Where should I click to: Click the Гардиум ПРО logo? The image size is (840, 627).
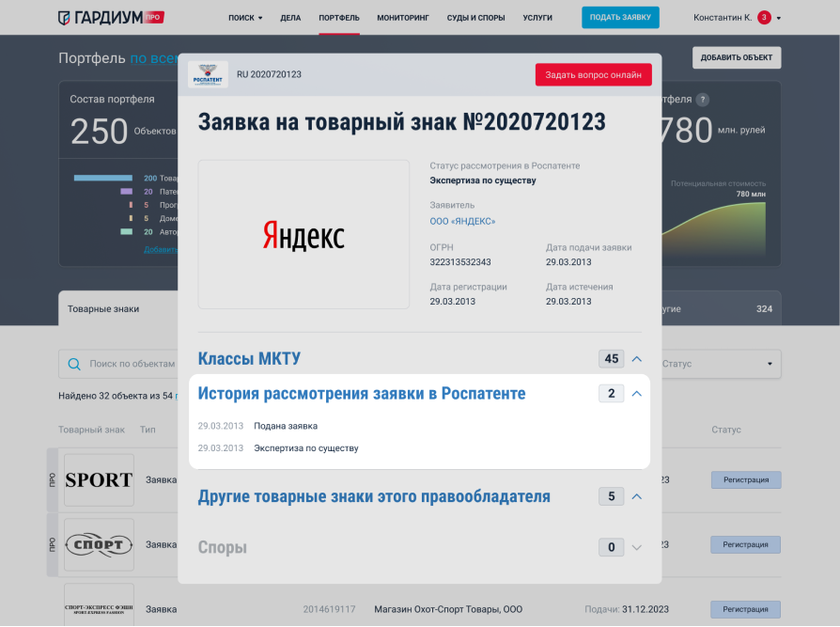point(111,17)
